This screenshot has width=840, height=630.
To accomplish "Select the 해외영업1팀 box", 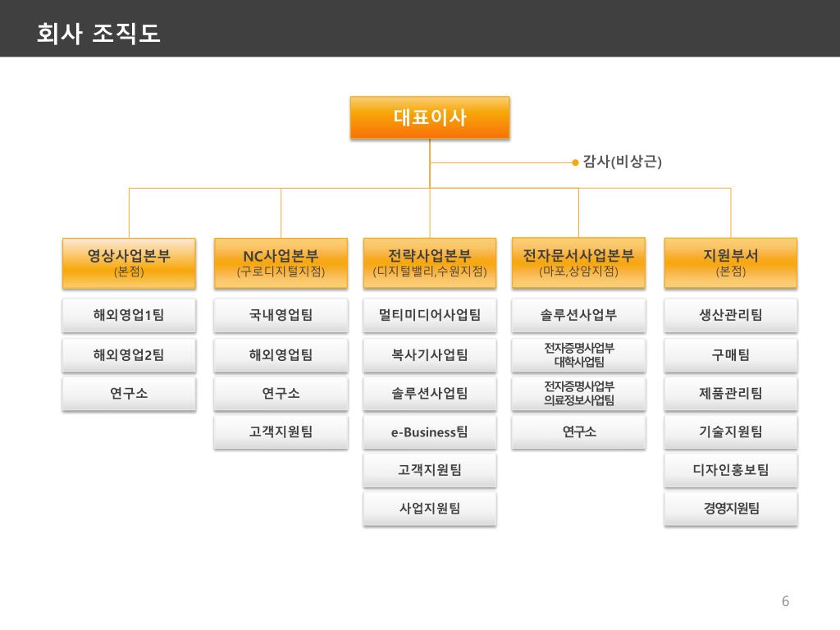I will pos(129,315).
